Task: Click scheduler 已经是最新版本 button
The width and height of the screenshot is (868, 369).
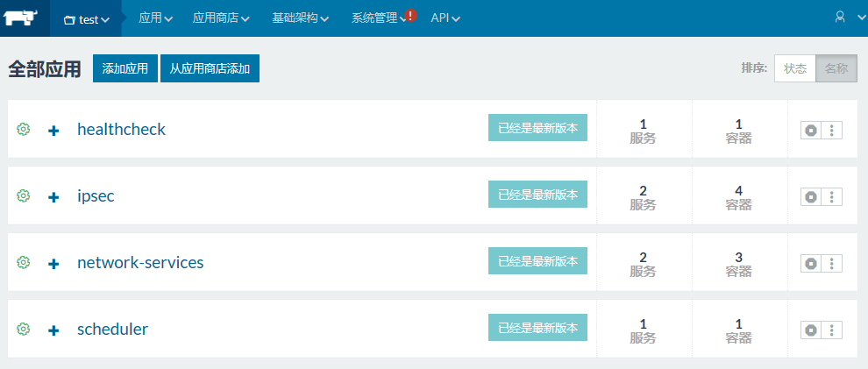Action: (x=537, y=328)
